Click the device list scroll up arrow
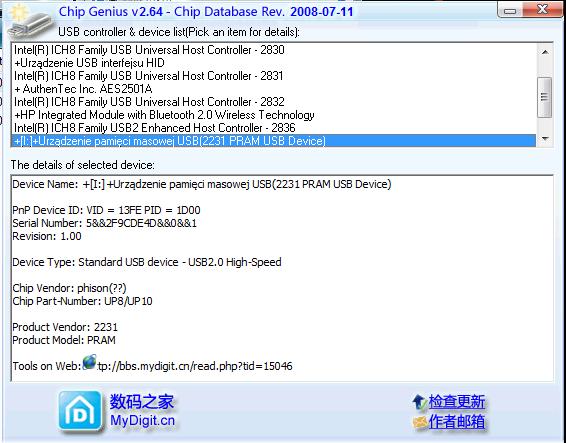The image size is (566, 443). point(545,52)
